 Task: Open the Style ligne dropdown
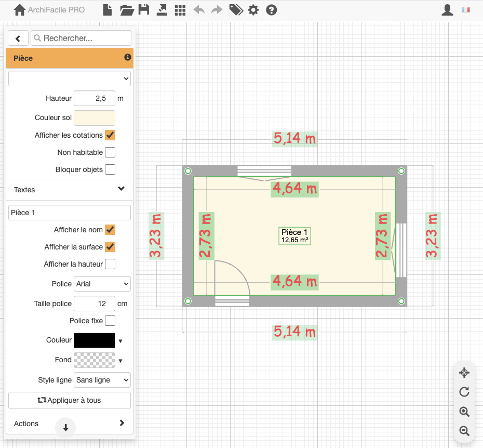102,380
